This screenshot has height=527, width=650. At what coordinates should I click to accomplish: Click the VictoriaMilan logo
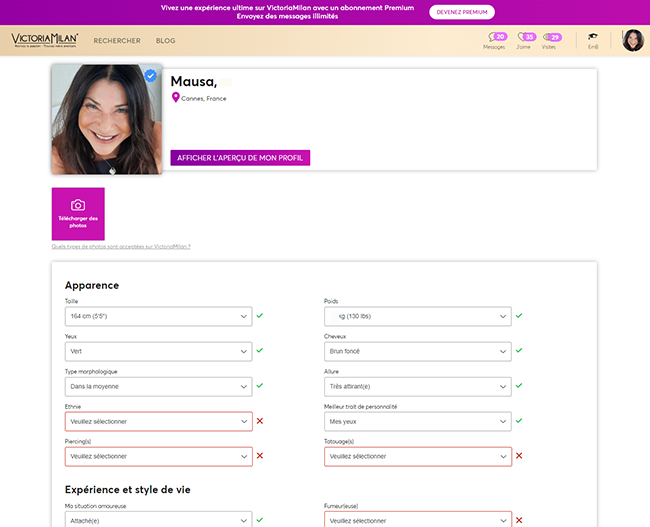pyautogui.click(x=44, y=40)
